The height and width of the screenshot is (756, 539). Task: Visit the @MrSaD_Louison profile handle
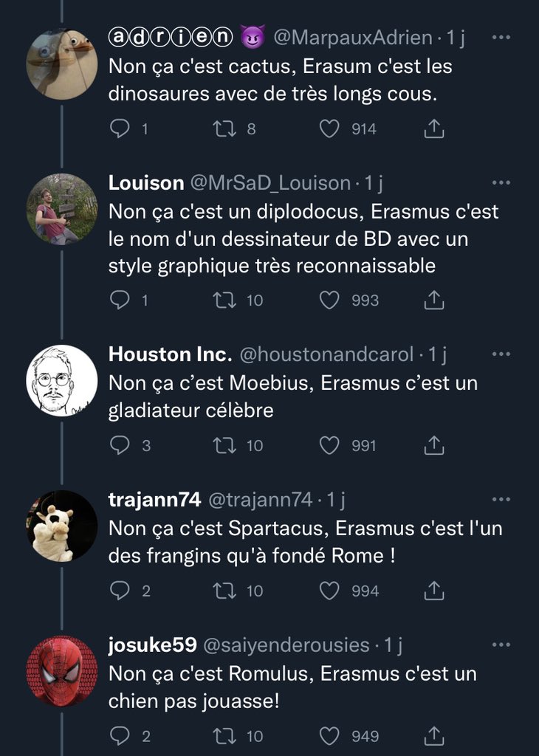[x=270, y=182]
